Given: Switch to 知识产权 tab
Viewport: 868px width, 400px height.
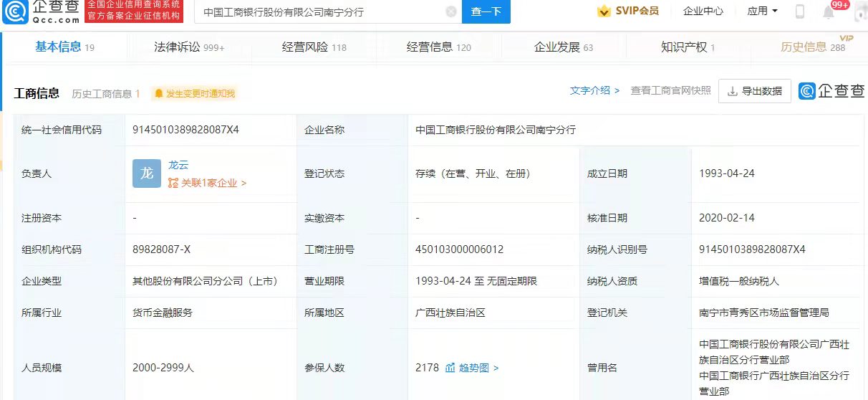Looking at the screenshot, I should point(688,47).
